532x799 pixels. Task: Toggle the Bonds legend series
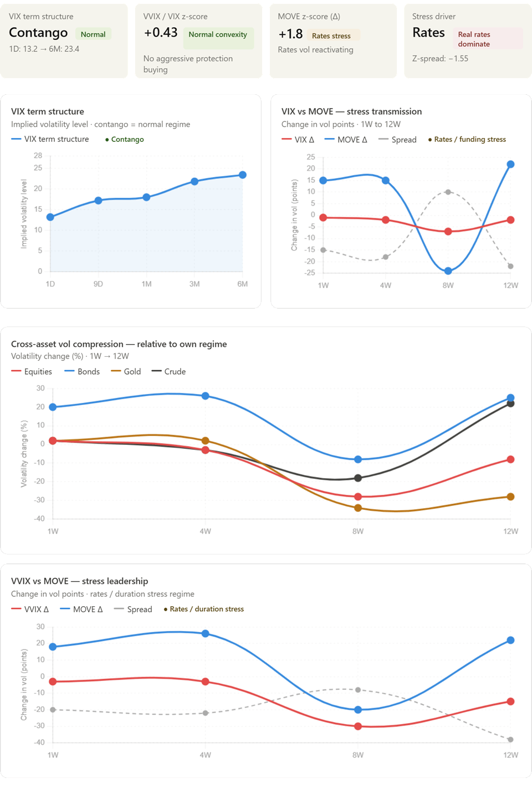tap(82, 372)
